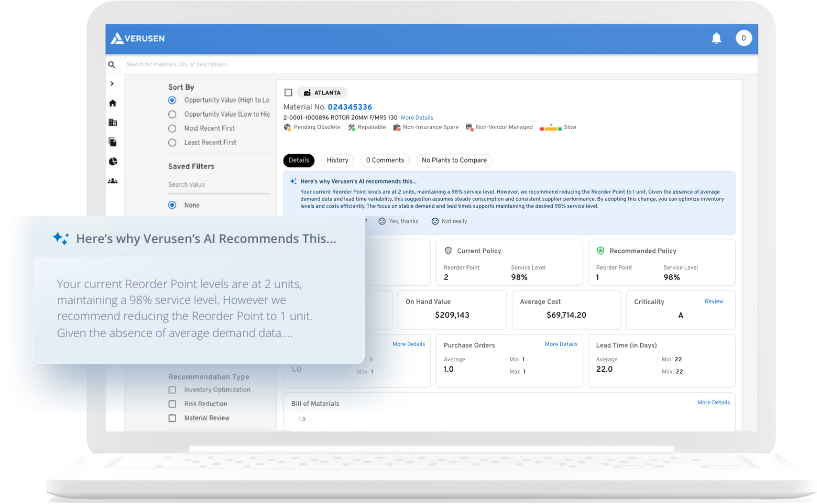Open the No Plants to Compare tab
817x504 pixels.
click(x=454, y=161)
